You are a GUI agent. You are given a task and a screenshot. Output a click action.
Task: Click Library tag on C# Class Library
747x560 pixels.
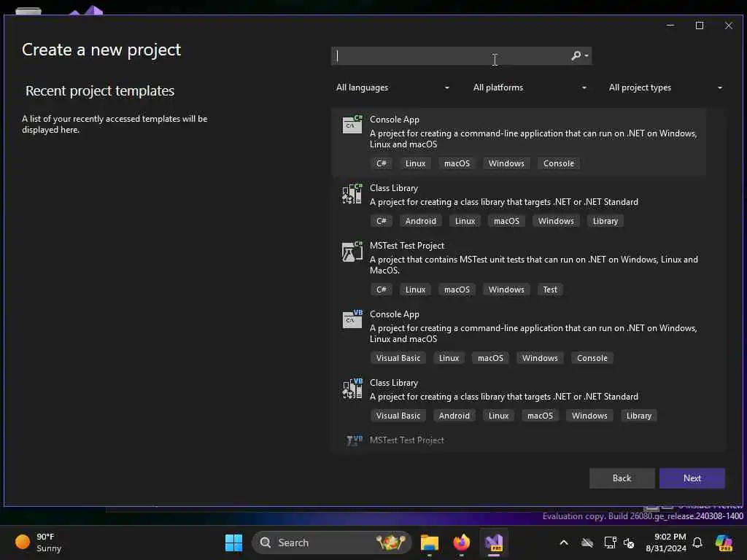tap(605, 221)
